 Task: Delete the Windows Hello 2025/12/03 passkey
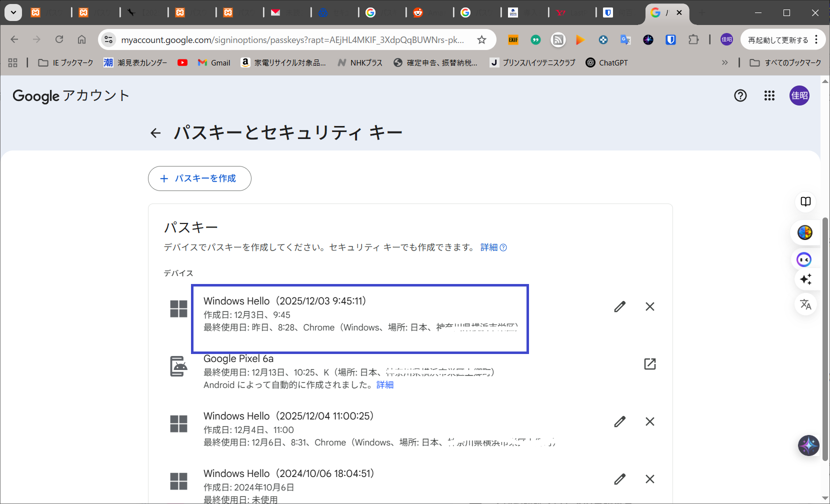(x=649, y=306)
